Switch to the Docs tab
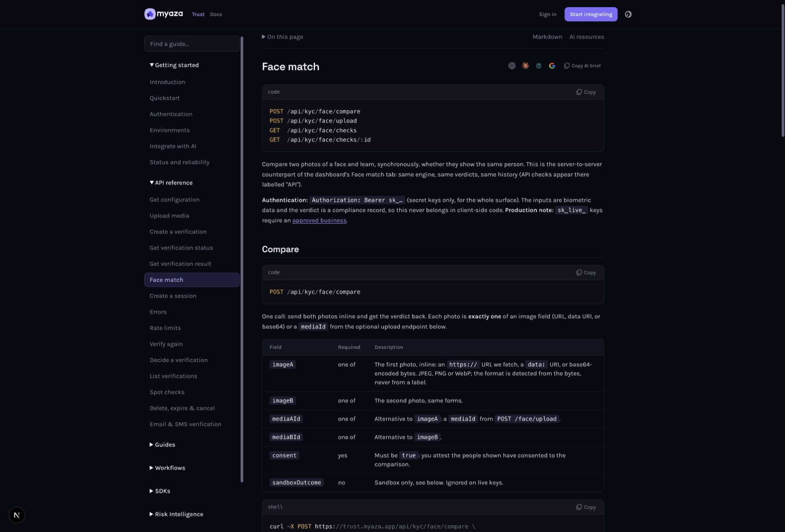Image resolution: width=785 pixels, height=532 pixels. 216,14
